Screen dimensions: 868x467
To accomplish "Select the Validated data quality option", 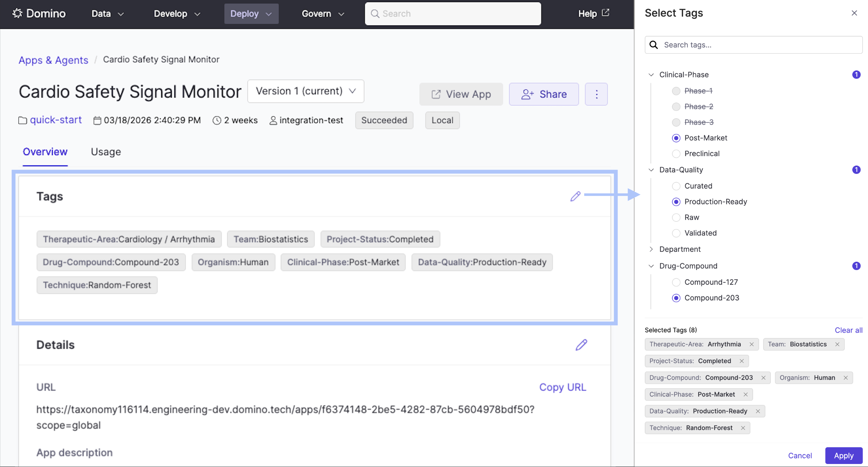I will point(676,233).
